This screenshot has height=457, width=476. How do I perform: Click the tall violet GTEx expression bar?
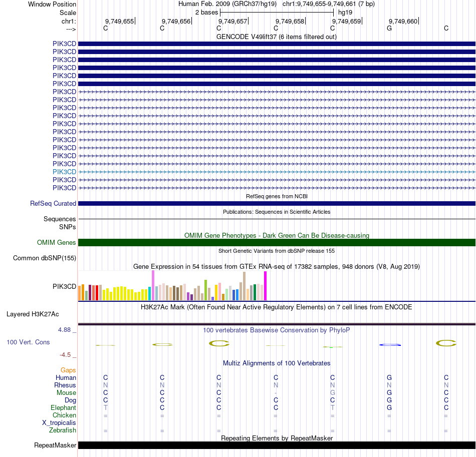(x=153, y=285)
